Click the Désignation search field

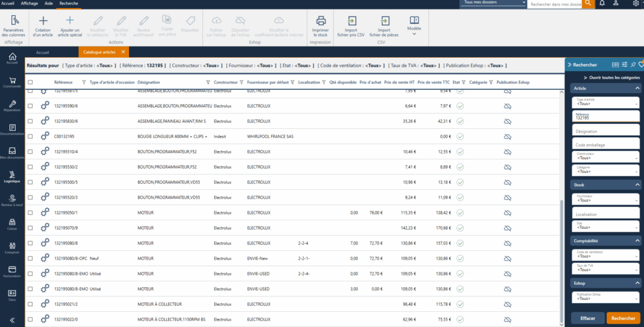(606, 131)
